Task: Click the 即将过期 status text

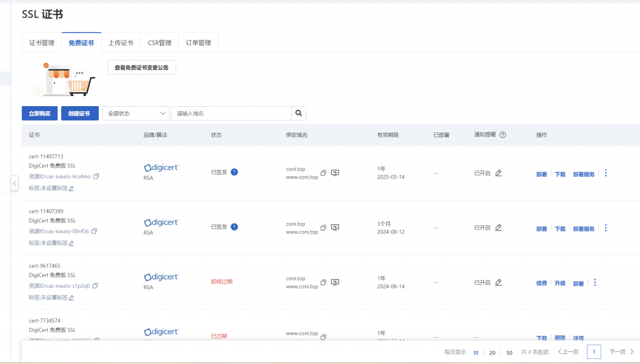Action: 222,282
